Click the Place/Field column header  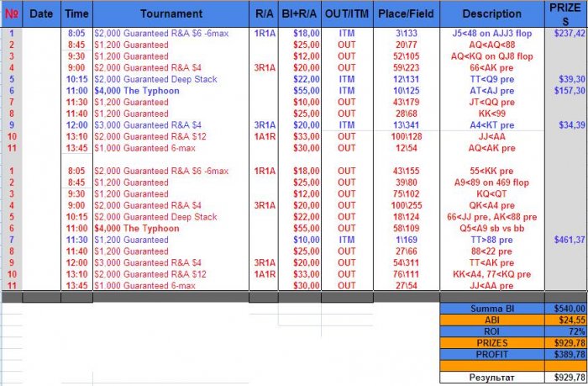[x=406, y=14]
